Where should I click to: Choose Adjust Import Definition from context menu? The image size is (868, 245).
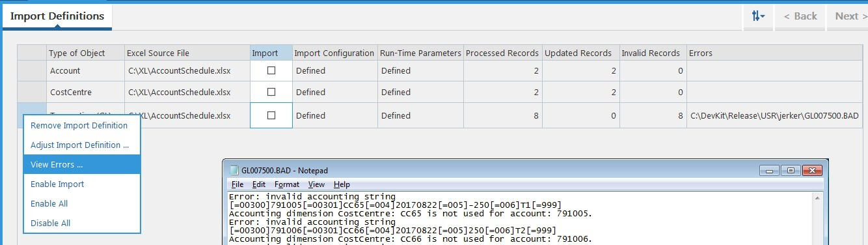click(x=82, y=145)
